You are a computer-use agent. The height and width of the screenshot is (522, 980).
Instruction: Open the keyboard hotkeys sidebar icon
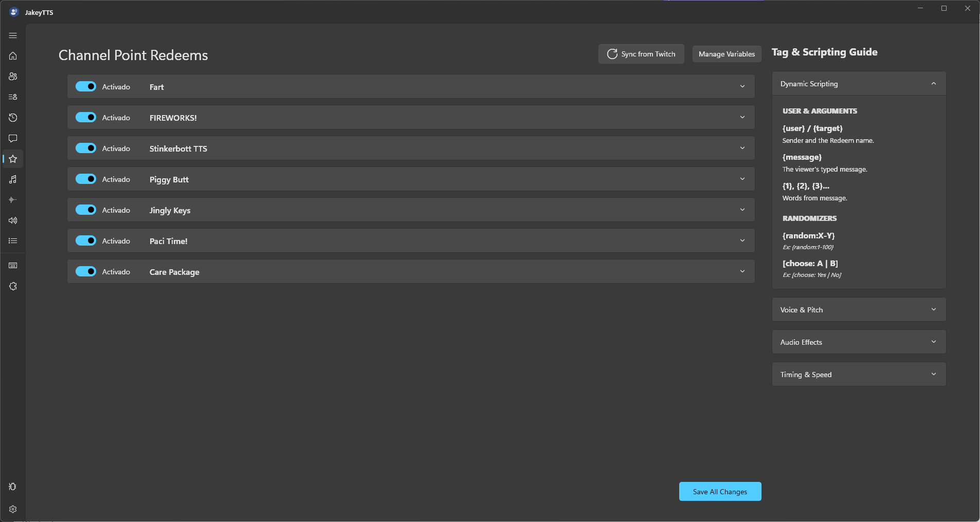tap(13, 266)
